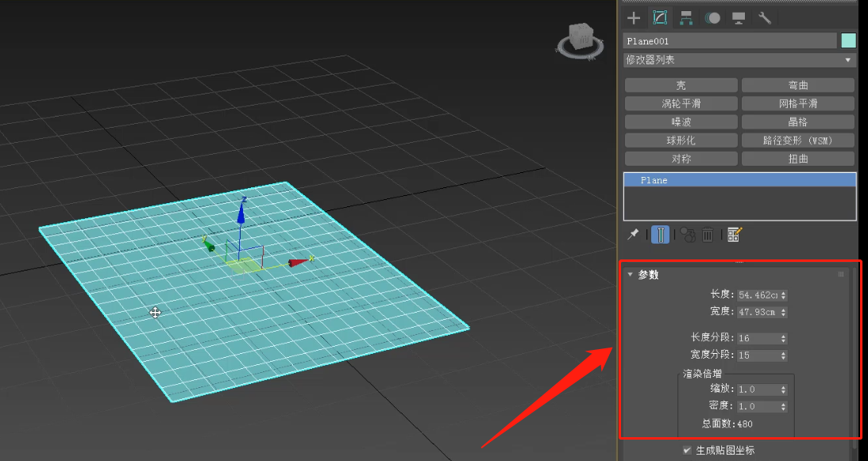
Task: Apply the 噪波 modifier
Action: (x=681, y=121)
